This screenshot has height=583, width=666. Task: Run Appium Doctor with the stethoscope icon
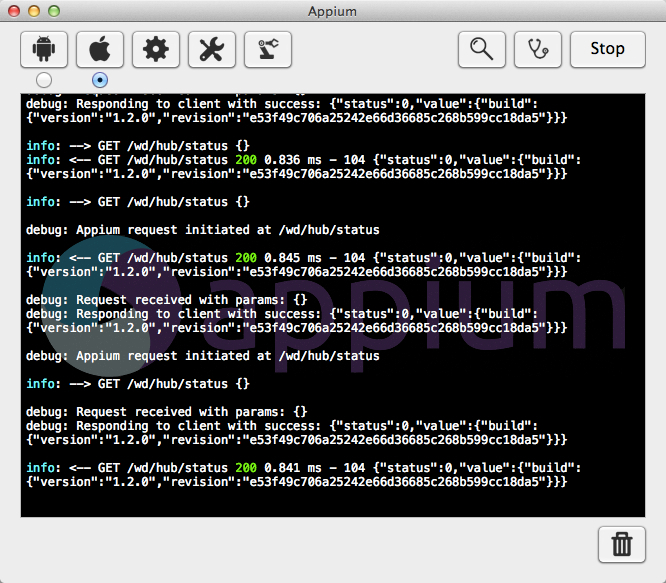(x=538, y=49)
